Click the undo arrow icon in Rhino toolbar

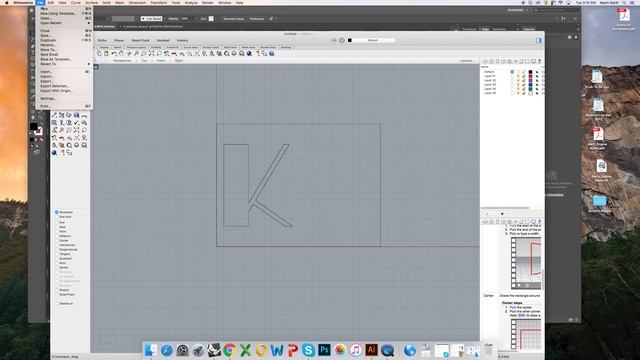pos(114,53)
